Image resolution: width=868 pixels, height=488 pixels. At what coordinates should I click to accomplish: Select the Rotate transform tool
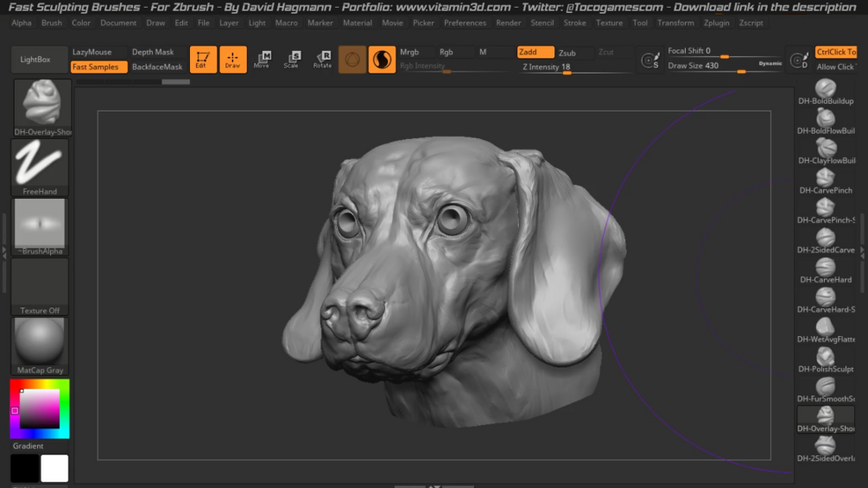tap(322, 60)
